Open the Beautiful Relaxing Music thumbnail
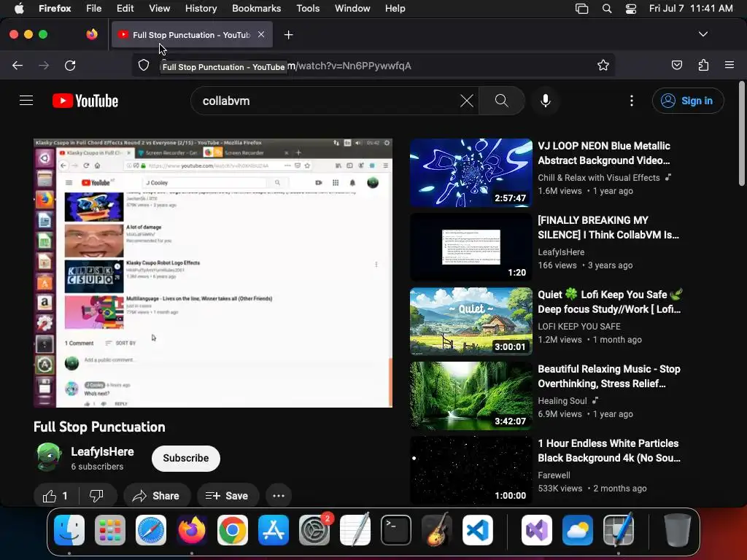747x560 pixels. point(471,396)
